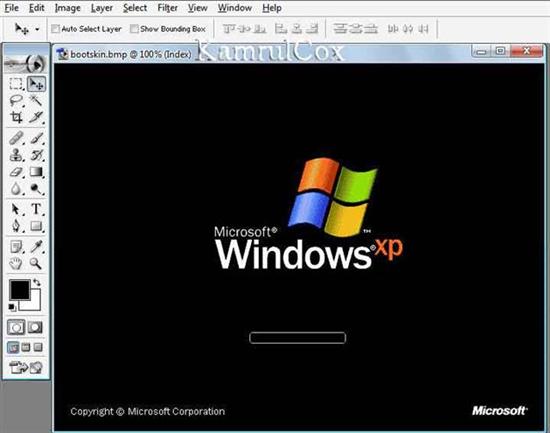Select the History Brush tool

pyautogui.click(x=36, y=155)
